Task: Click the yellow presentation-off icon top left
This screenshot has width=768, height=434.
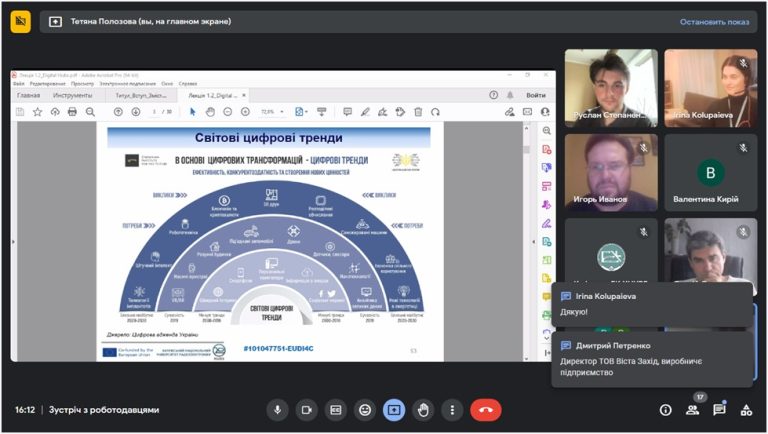Action: pos(21,22)
